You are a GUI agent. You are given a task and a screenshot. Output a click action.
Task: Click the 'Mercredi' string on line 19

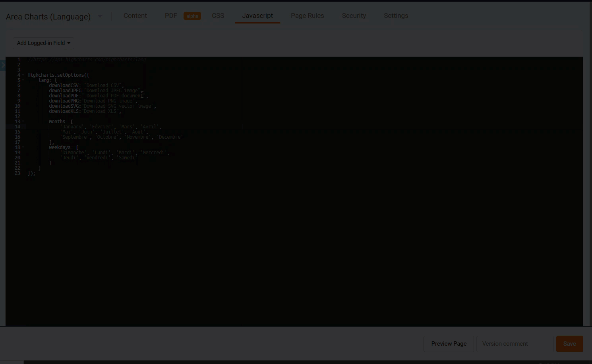pyautogui.click(x=154, y=153)
